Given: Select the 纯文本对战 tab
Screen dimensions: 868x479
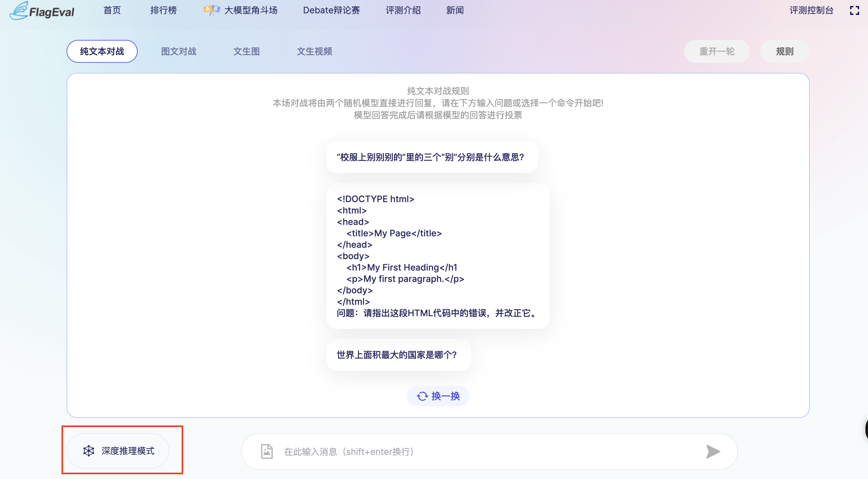Looking at the screenshot, I should 102,51.
